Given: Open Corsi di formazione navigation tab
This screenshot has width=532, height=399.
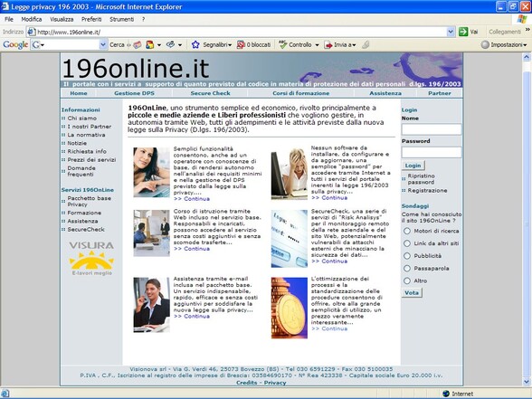Looking at the screenshot, I should [x=301, y=93].
